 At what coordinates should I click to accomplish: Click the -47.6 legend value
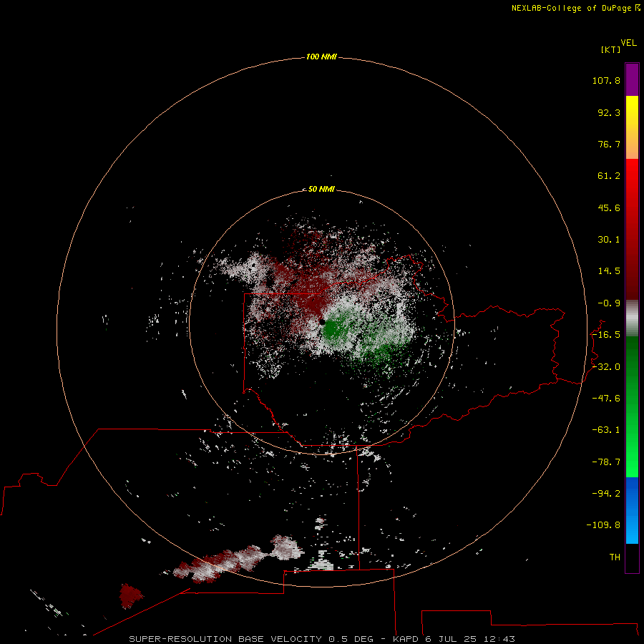tap(606, 399)
